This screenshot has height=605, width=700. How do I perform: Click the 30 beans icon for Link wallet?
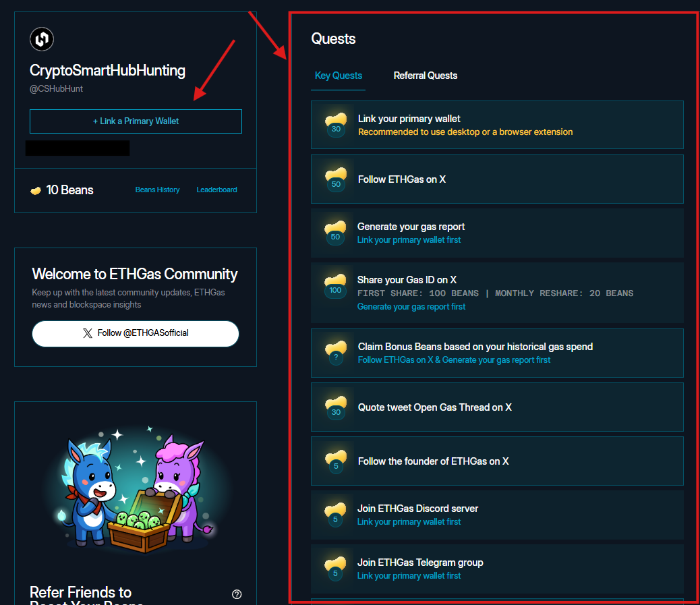(x=335, y=125)
